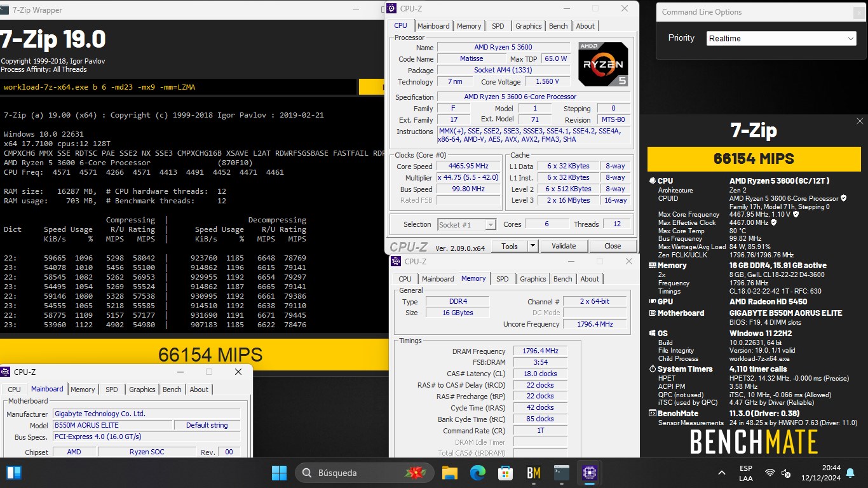The image size is (868, 488).
Task: Click the 7-Zip Wrapper title bar icon
Action: (x=4, y=10)
